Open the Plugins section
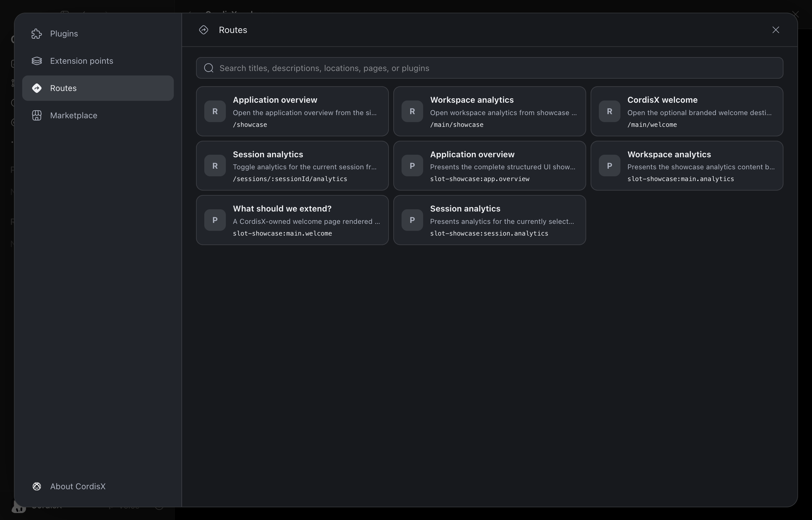This screenshot has width=812, height=520. (98, 34)
